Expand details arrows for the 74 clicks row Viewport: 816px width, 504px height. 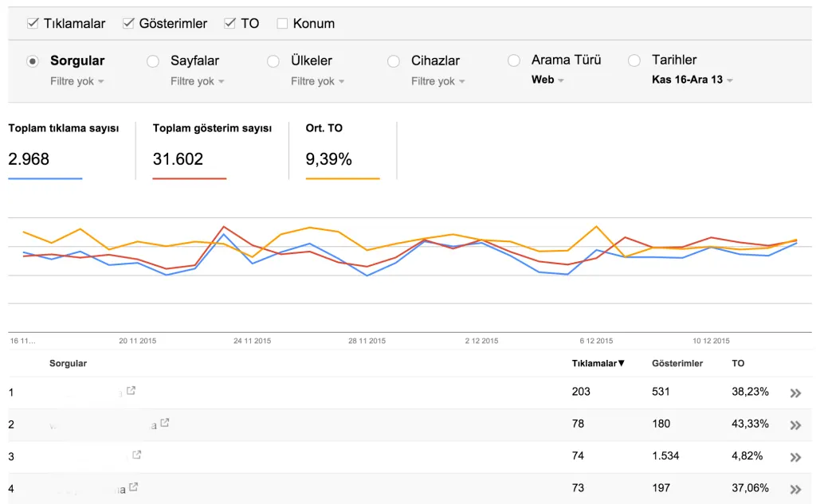795,457
